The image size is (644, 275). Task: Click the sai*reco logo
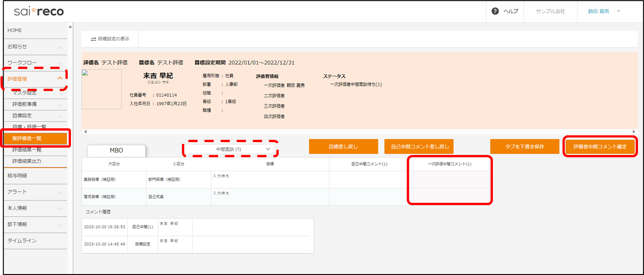(39, 11)
